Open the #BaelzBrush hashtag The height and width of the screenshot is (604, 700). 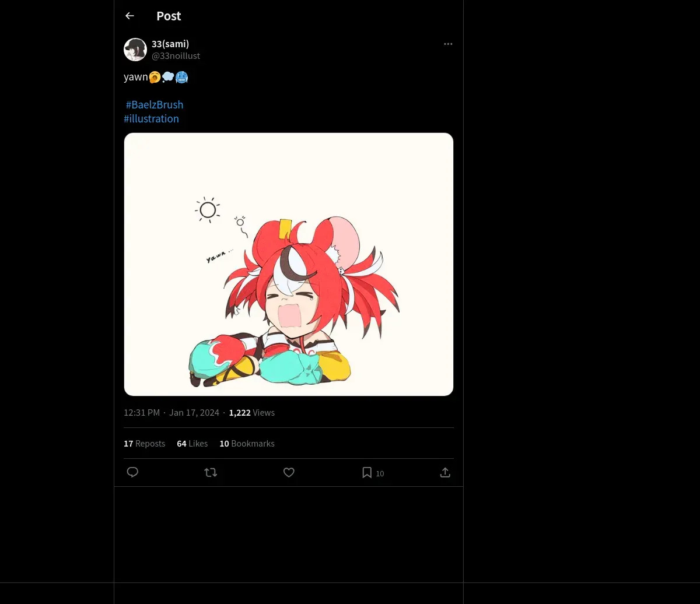(x=155, y=104)
